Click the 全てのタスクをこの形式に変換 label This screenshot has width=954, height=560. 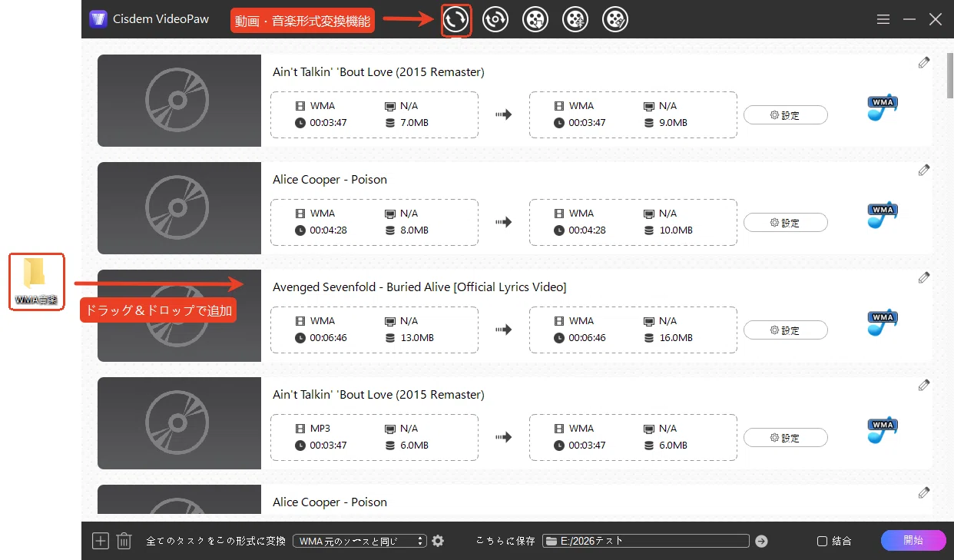pyautogui.click(x=216, y=541)
